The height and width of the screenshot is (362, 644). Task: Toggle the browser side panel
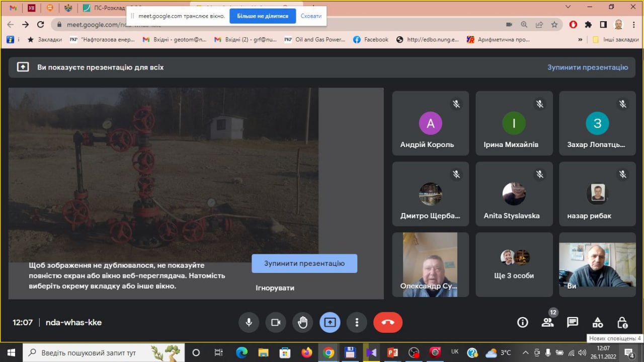603,24
